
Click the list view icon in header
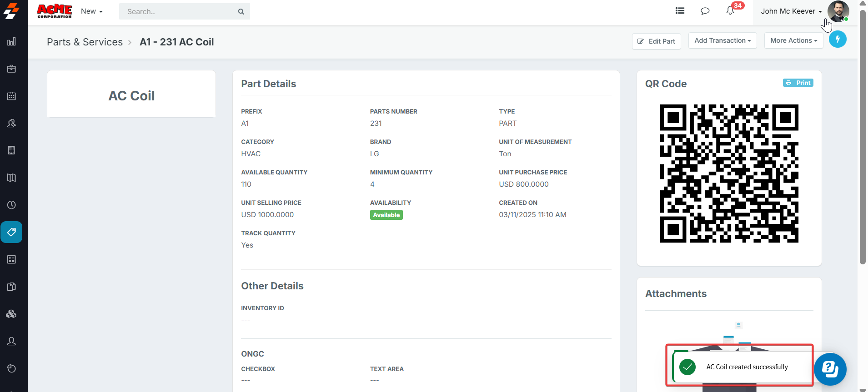tap(680, 11)
